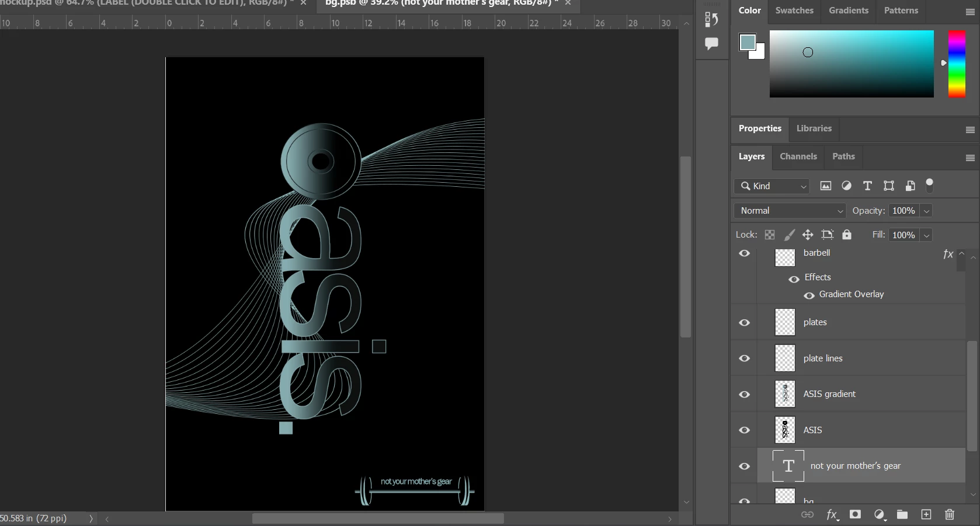
Task: Switch to the Channels tab
Action: 798,156
